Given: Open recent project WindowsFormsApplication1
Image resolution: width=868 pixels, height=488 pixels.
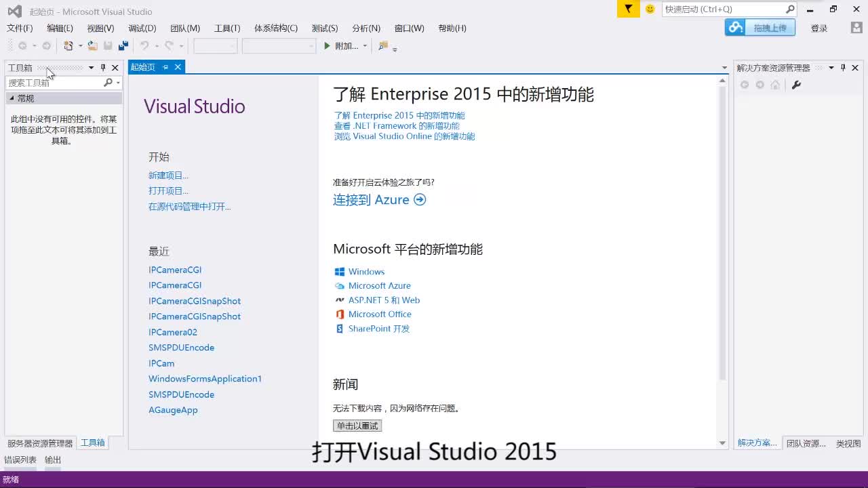Looking at the screenshot, I should 205,379.
